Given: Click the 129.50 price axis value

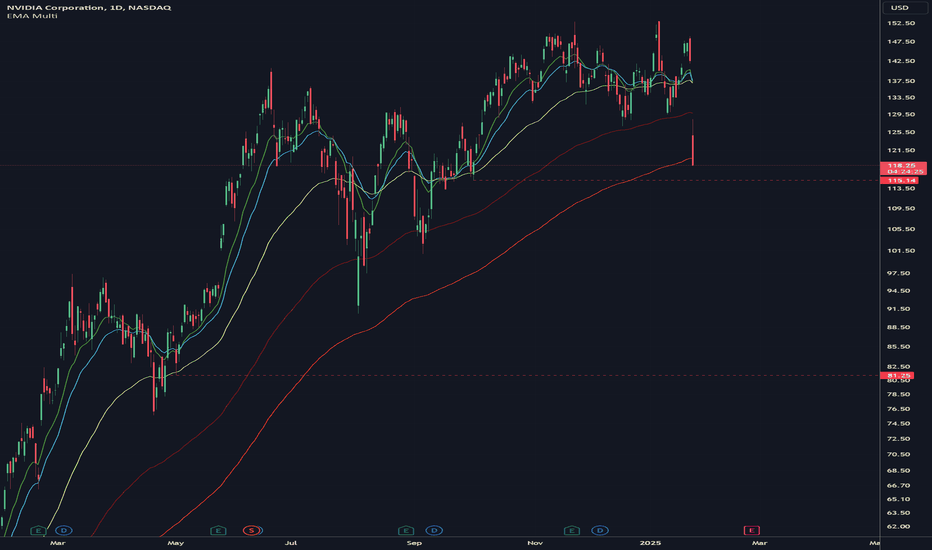Looking at the screenshot, I should pos(901,115).
